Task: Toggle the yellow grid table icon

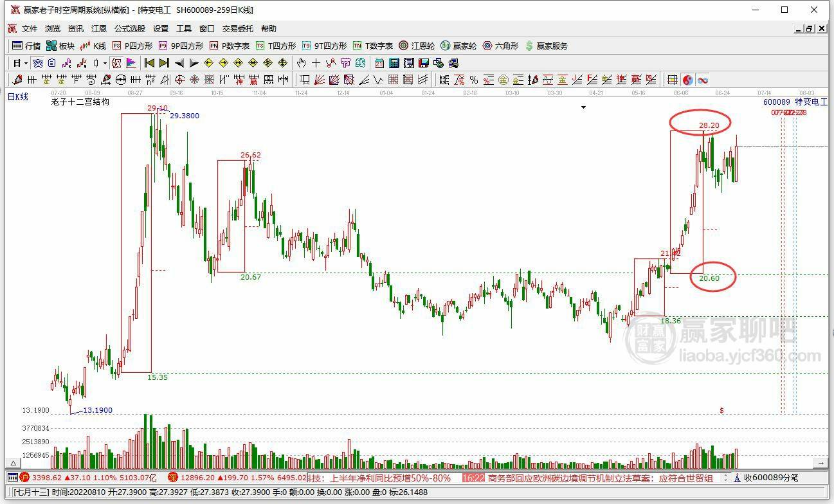Action: [673, 80]
